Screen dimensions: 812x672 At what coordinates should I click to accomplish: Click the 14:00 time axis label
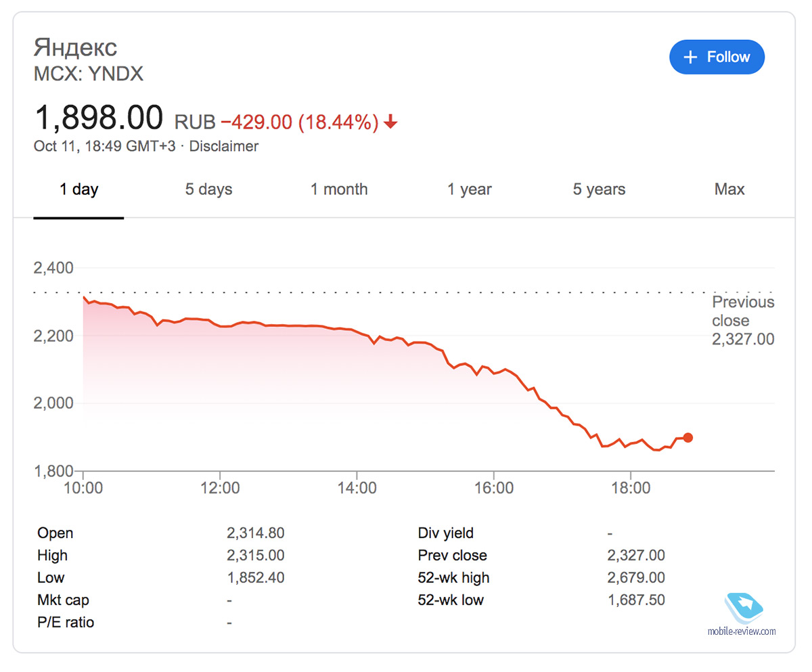click(x=357, y=489)
